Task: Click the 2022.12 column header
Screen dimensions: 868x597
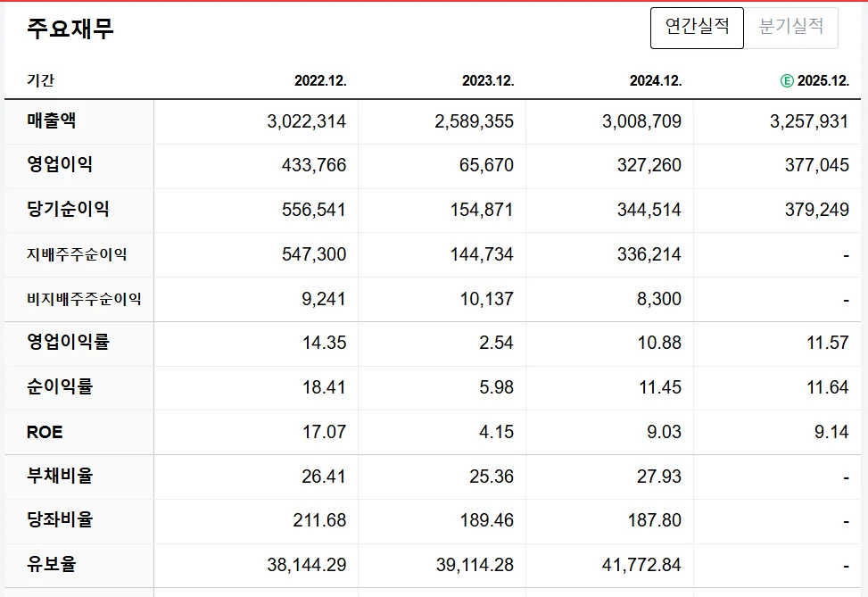Action: tap(321, 79)
